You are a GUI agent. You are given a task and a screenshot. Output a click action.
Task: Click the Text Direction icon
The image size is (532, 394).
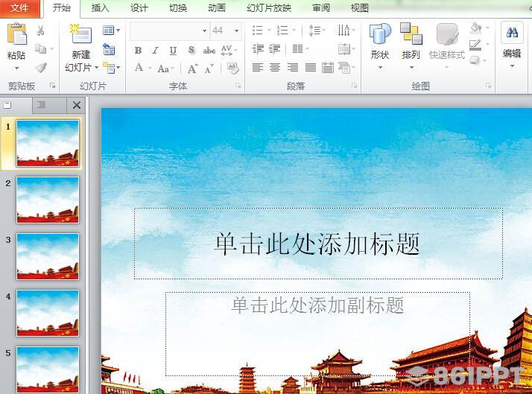[343, 31]
